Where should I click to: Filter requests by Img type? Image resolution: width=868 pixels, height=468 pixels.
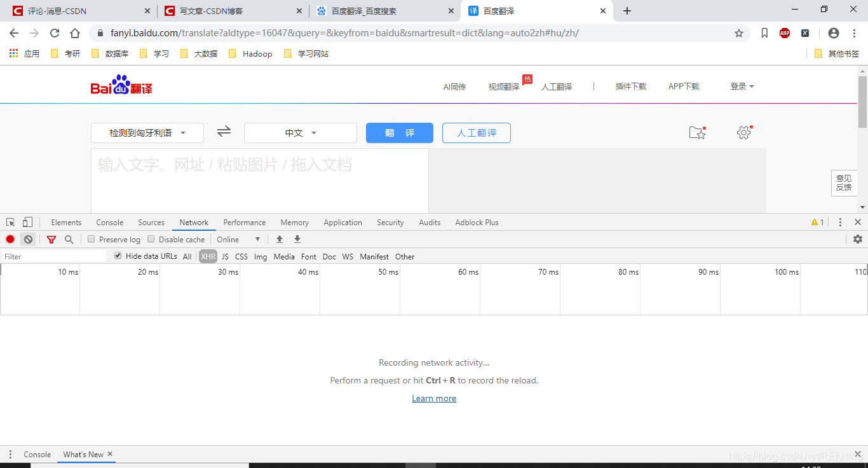point(261,256)
